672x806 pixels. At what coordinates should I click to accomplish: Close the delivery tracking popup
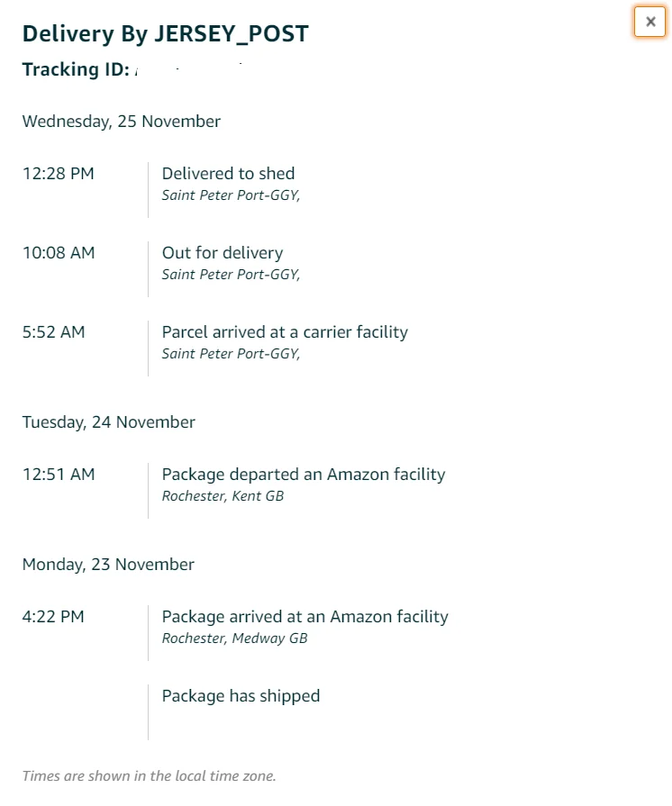click(649, 22)
